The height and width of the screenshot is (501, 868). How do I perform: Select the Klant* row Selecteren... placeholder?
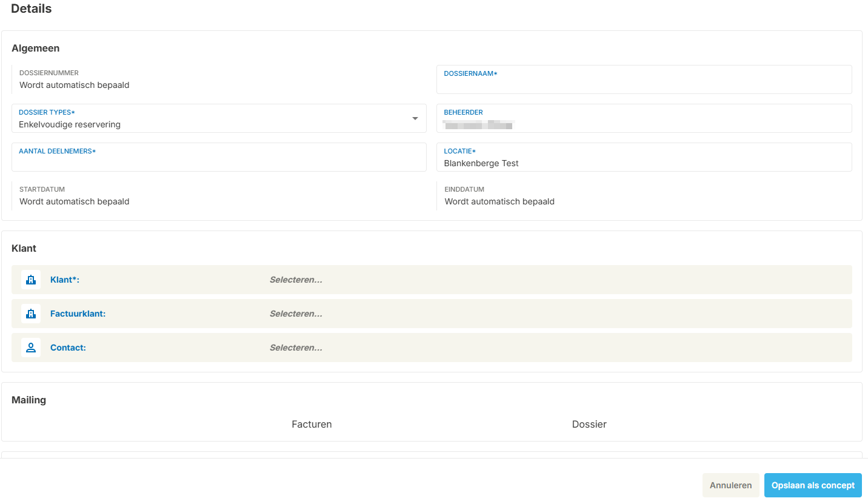click(x=296, y=280)
